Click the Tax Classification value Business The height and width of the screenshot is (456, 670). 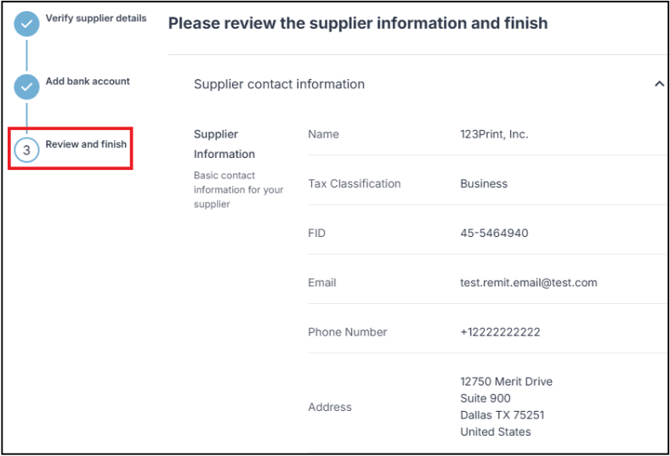[x=484, y=184]
